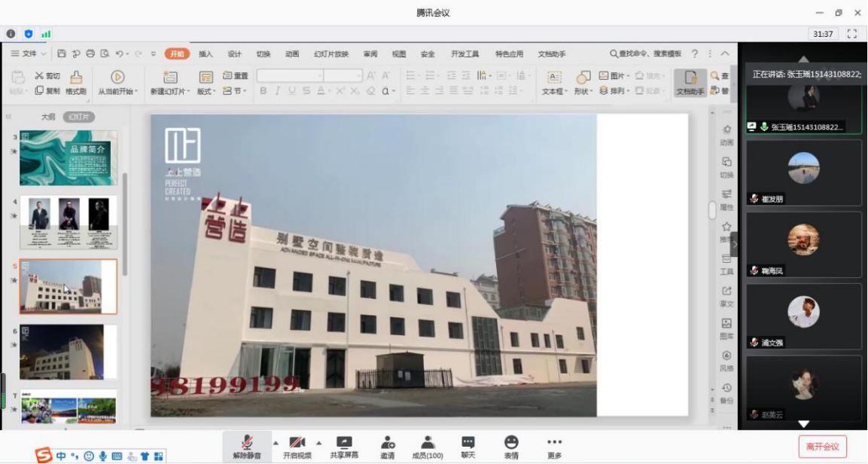
Task: Open the 开发工具 ribbon tab
Action: click(x=464, y=53)
